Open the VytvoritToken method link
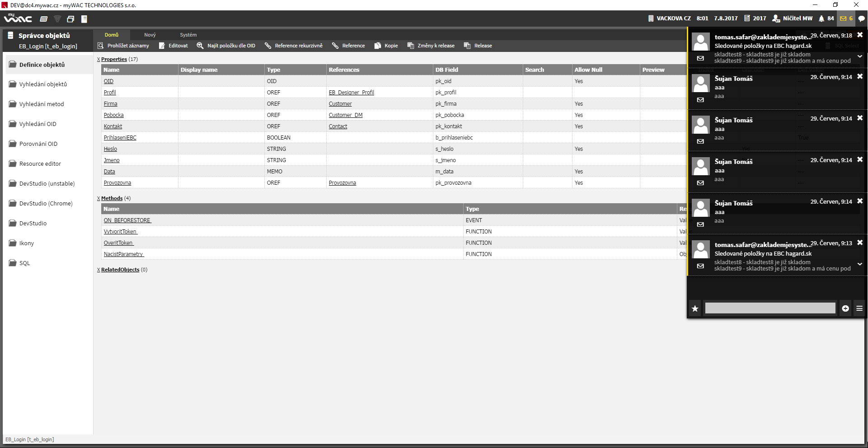The height and width of the screenshot is (448, 868). [120, 232]
